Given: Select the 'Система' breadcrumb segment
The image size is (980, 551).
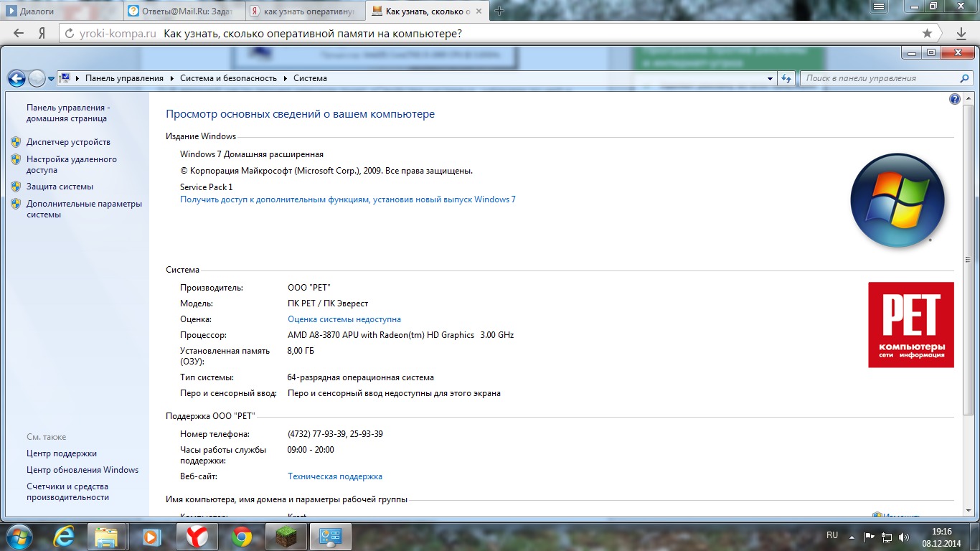Looking at the screenshot, I should 310,78.
